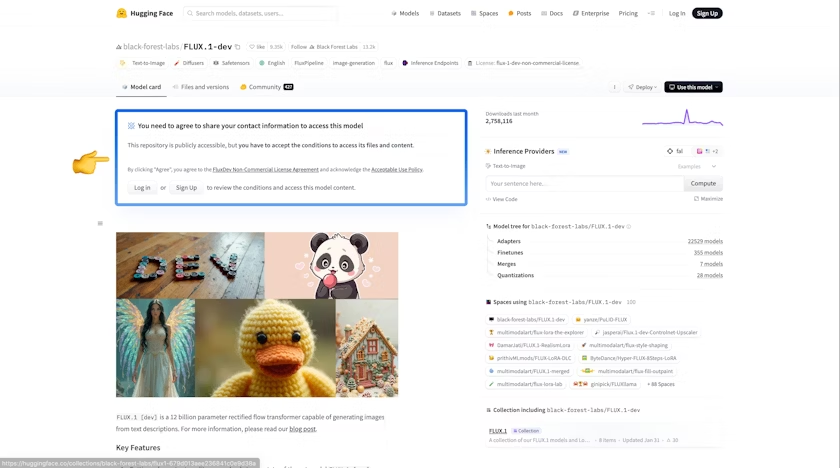The width and height of the screenshot is (840, 468).
Task: Switch to the Files and versions tab
Action: [201, 87]
